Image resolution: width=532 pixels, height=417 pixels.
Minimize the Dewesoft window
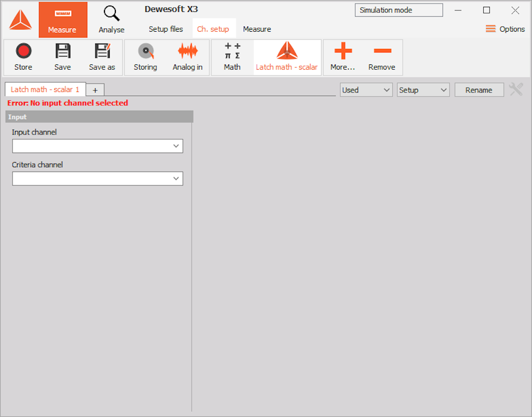pyautogui.click(x=458, y=10)
